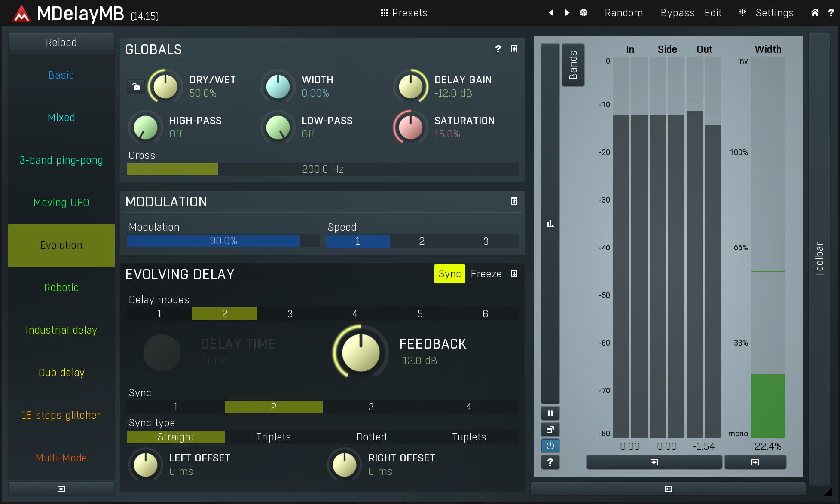Toggle the Sync button on

[449, 274]
